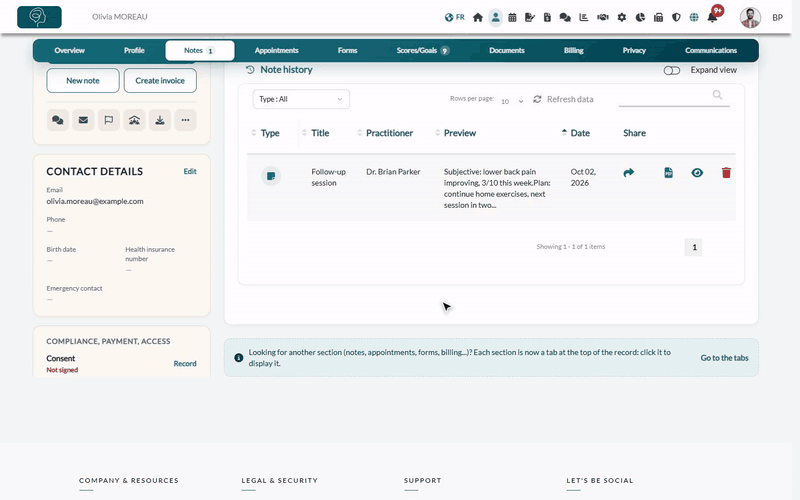Open the invoice document icon in the top bar
The height and width of the screenshot is (500, 800).
547,17
